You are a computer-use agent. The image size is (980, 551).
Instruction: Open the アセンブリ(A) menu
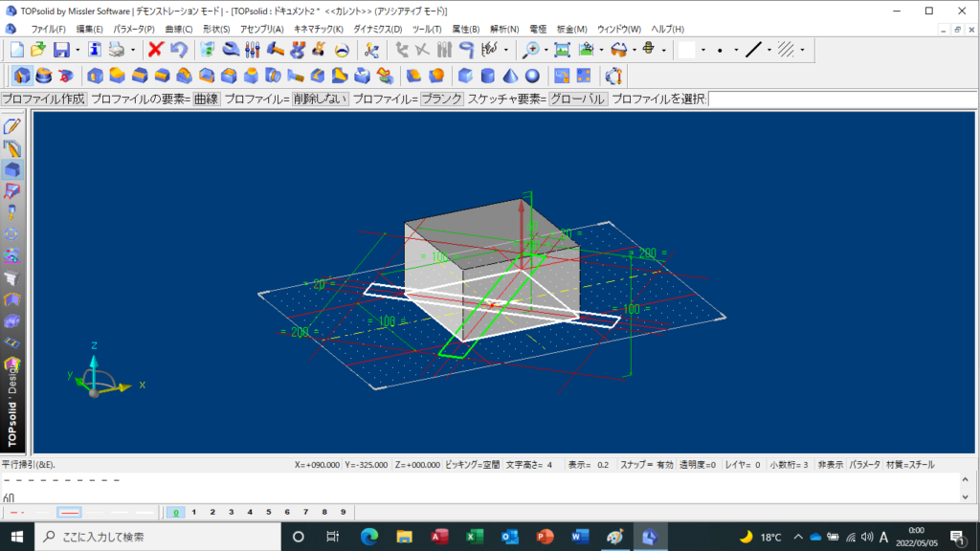click(262, 30)
